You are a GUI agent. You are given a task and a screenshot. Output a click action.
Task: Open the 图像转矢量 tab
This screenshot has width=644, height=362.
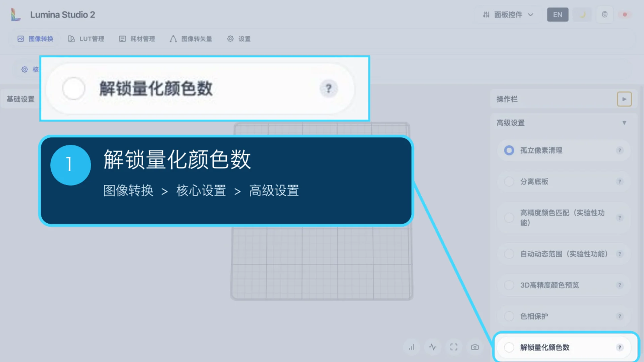click(191, 39)
